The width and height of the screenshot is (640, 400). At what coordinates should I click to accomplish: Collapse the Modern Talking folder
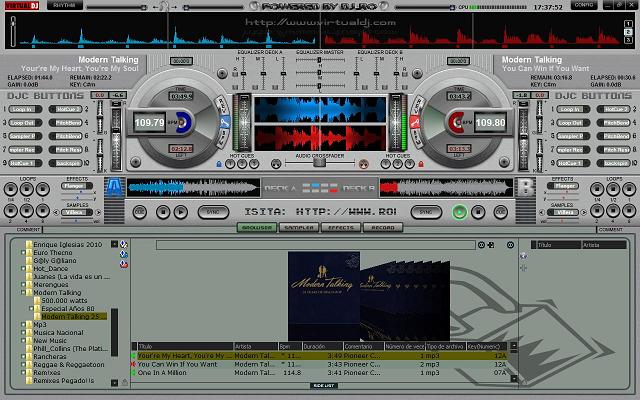pyautogui.click(x=23, y=293)
